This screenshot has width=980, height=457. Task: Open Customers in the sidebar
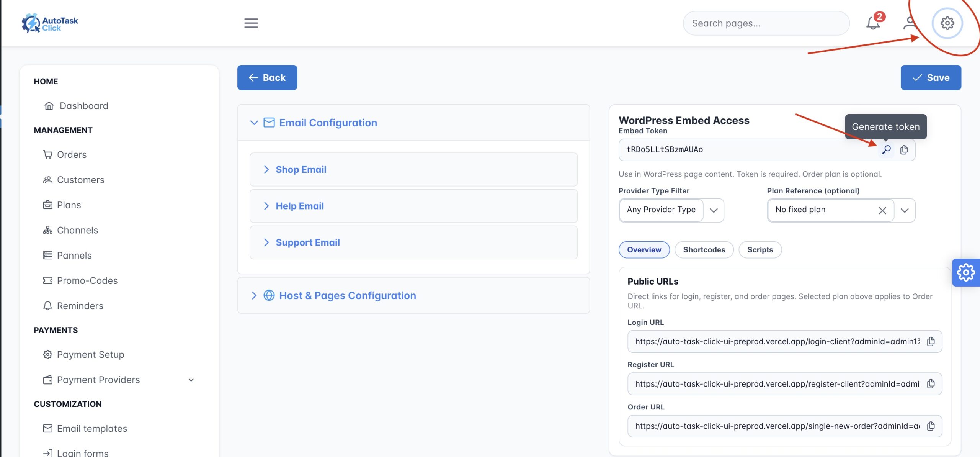point(73,180)
